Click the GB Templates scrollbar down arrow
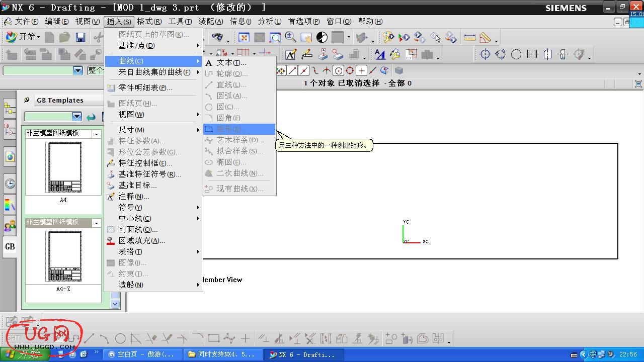The height and width of the screenshot is (362, 644). (x=115, y=304)
